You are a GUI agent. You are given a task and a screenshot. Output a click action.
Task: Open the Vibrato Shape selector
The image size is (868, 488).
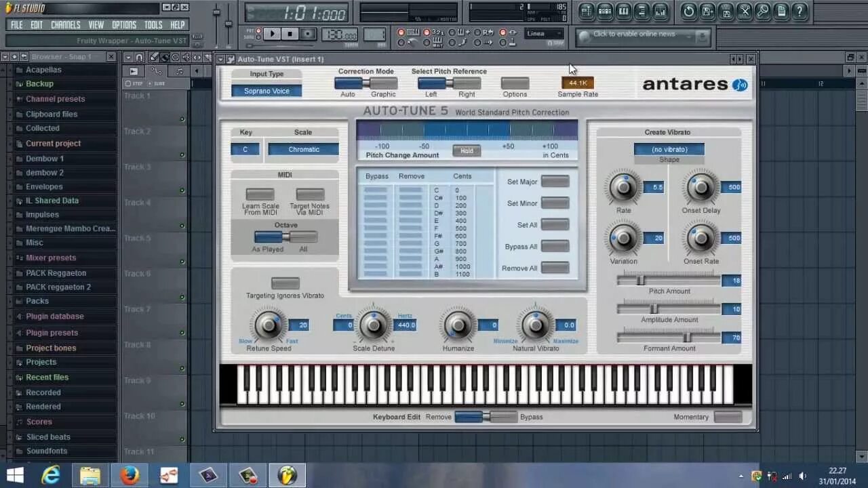tap(669, 149)
